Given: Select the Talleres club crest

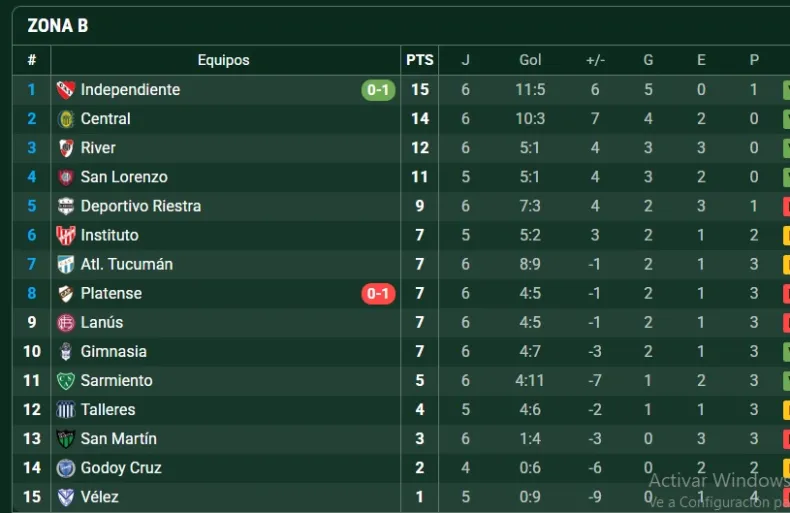Looking at the screenshot, I should (66, 409).
